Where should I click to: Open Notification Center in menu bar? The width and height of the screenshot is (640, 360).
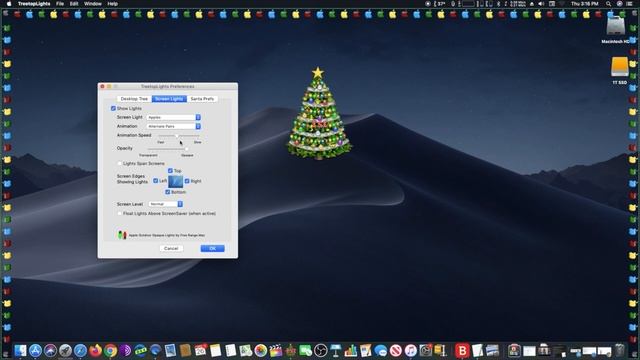click(630, 4)
